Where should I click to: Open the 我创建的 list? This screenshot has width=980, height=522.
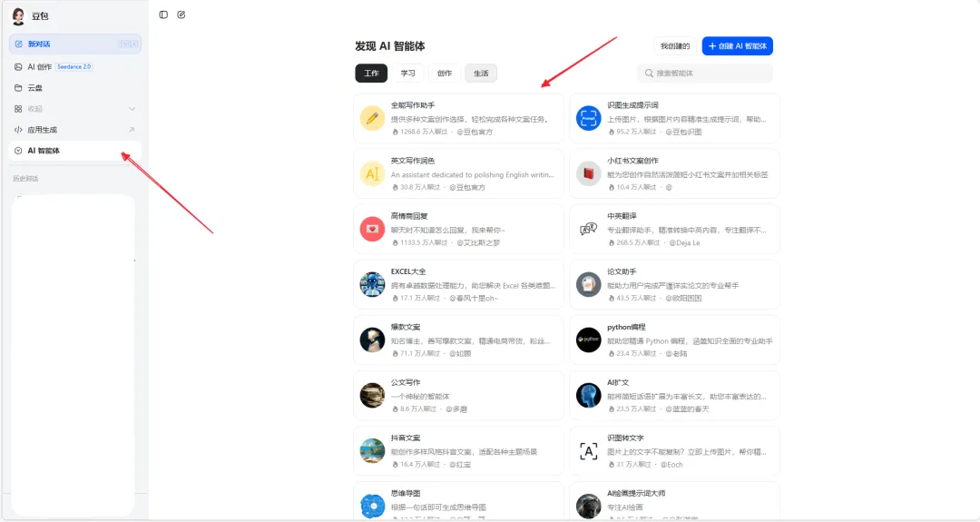tap(675, 45)
